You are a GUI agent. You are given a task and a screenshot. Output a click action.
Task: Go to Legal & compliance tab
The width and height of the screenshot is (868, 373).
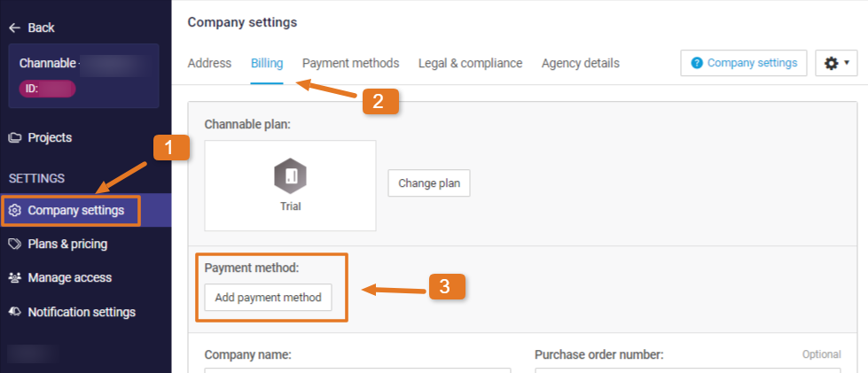(x=470, y=63)
